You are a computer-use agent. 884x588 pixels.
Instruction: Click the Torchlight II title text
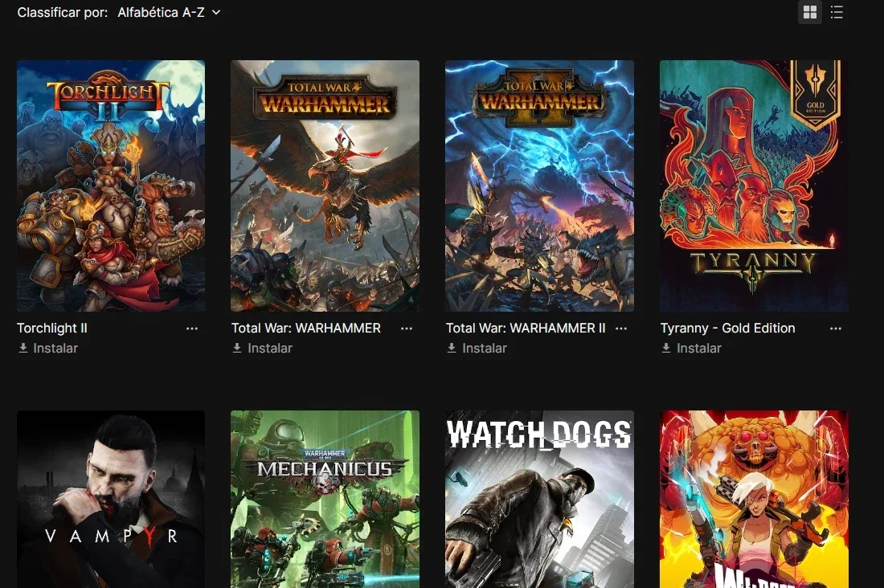(x=52, y=328)
